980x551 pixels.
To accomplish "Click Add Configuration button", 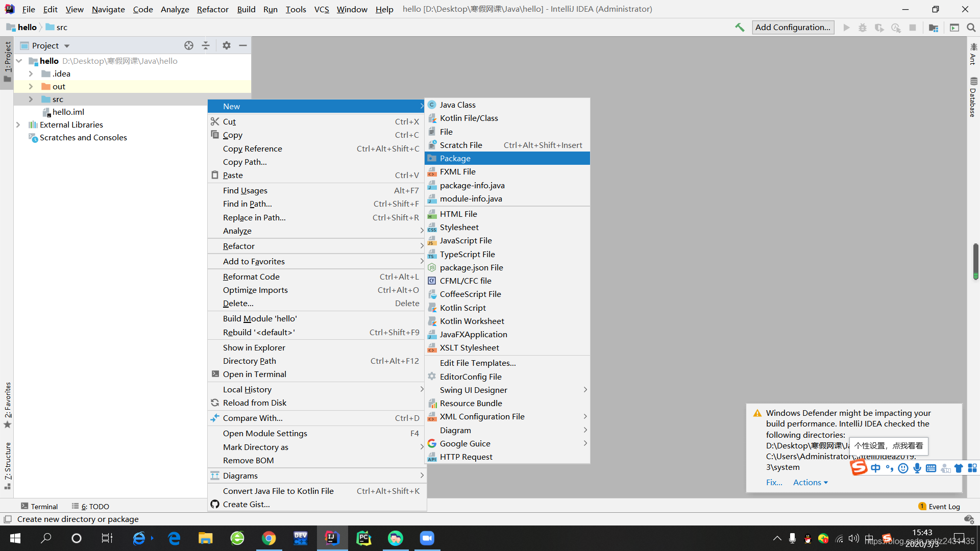I will click(793, 27).
